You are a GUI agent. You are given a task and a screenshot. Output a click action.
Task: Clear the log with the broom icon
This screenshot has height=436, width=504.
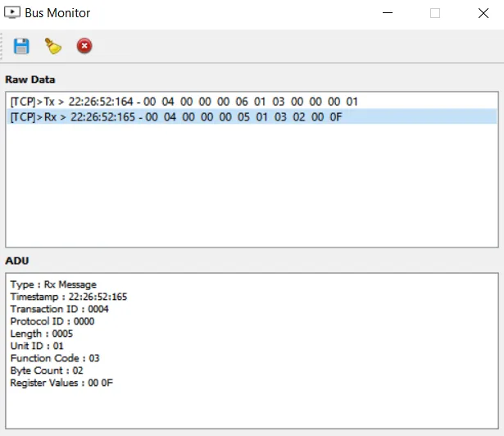tap(53, 47)
